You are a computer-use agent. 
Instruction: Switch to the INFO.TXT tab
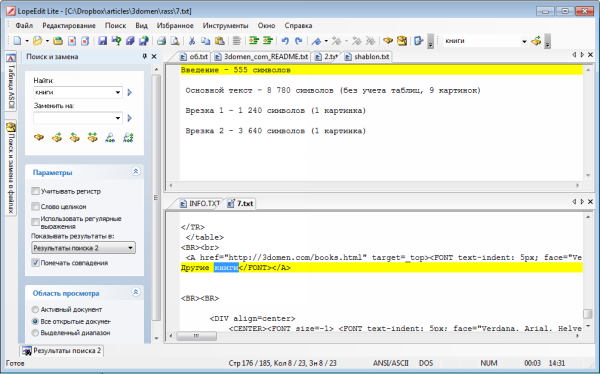[x=200, y=203]
